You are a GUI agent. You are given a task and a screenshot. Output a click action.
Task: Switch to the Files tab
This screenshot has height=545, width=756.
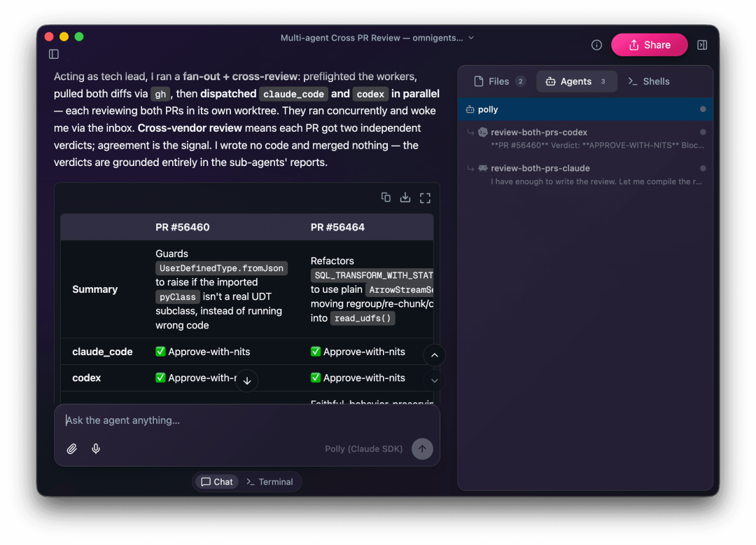pos(500,81)
